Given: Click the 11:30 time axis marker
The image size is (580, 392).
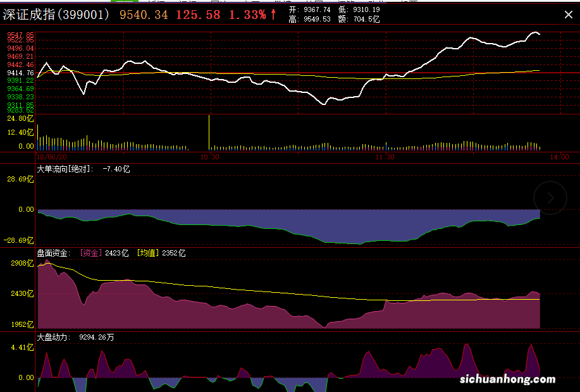Looking at the screenshot, I should point(385,156).
